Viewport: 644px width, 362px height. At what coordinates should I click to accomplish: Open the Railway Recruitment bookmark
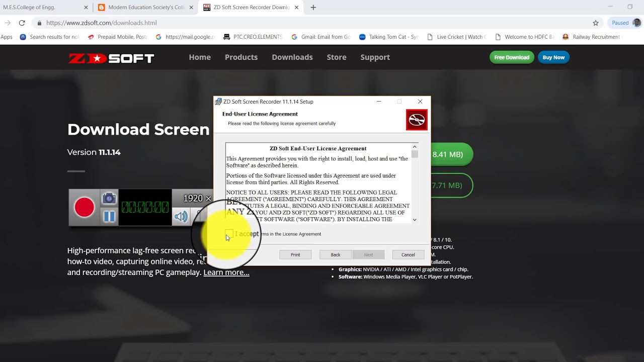coord(591,37)
